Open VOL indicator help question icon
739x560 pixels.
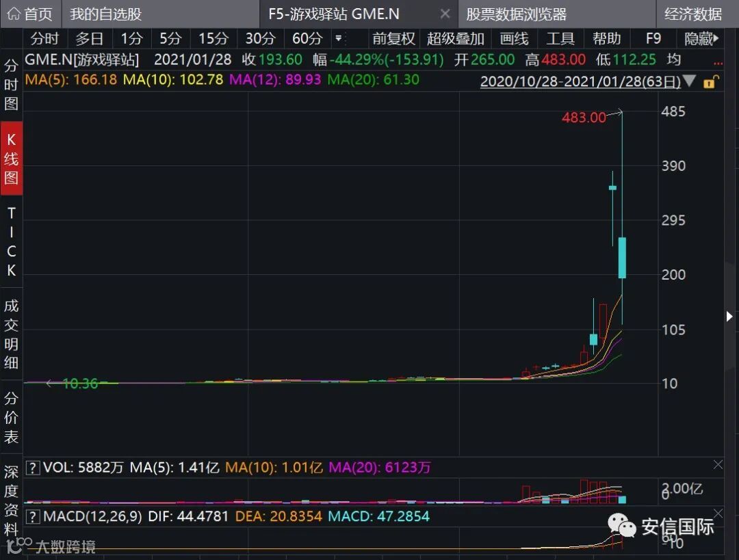tap(32, 468)
